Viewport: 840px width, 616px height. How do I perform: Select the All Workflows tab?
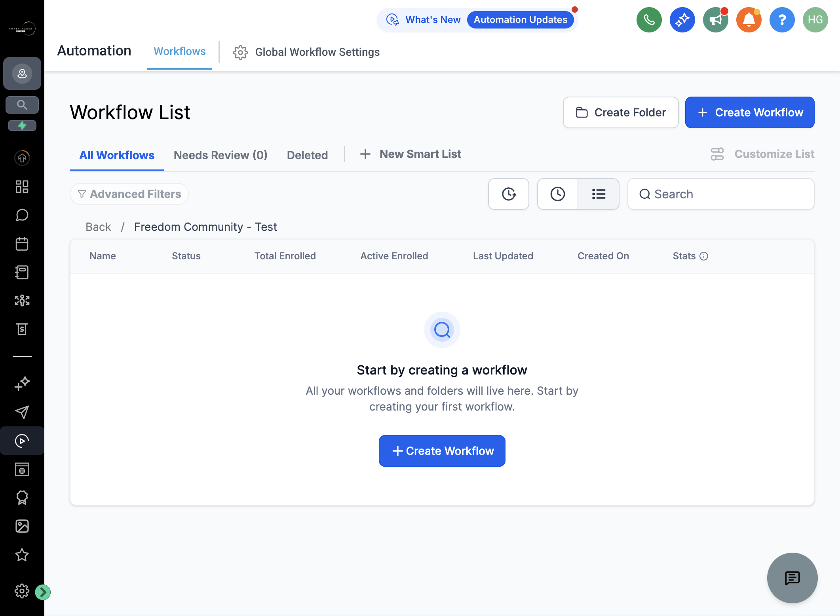tap(117, 155)
